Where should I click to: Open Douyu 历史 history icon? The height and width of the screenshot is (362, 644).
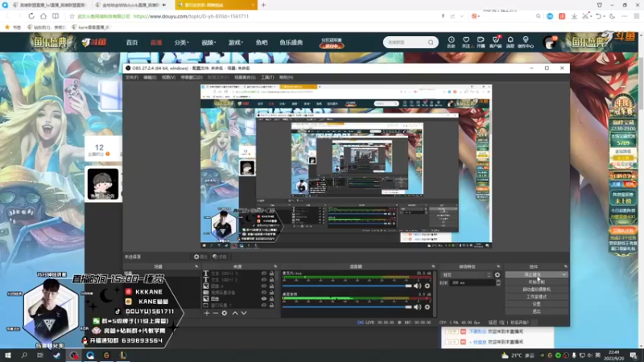451,42
